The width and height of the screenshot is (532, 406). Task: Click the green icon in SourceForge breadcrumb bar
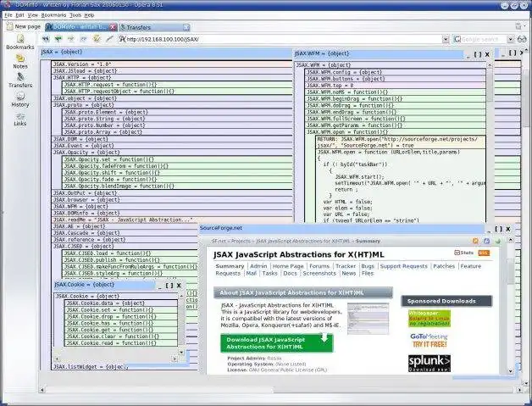click(498, 241)
